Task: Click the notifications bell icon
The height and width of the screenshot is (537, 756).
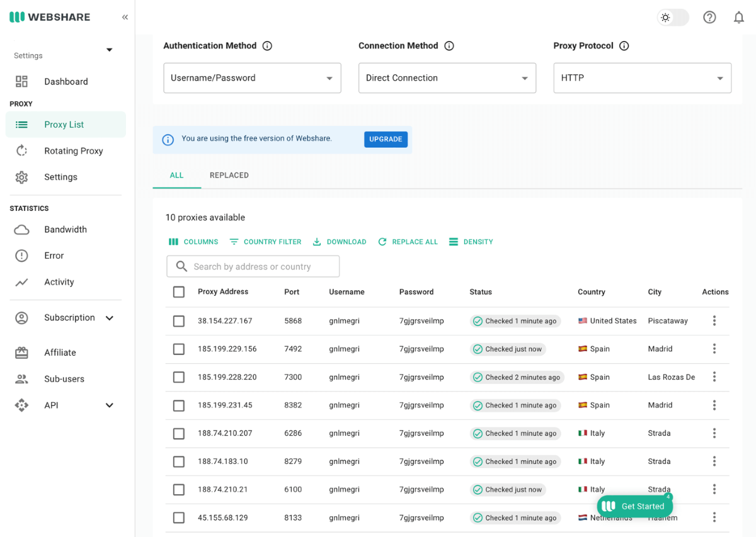Action: pyautogui.click(x=739, y=17)
